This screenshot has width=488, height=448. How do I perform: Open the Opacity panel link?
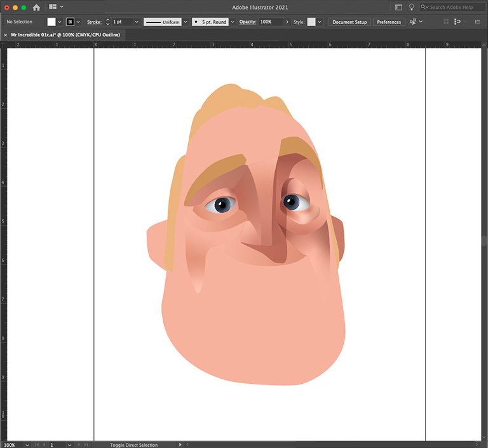click(248, 22)
